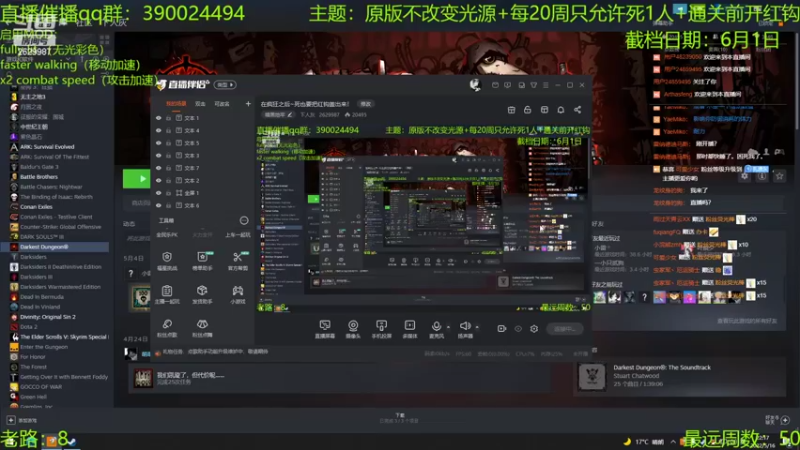
Task: Select Getting Over It with Bennett Foddy
Action: 63,377
